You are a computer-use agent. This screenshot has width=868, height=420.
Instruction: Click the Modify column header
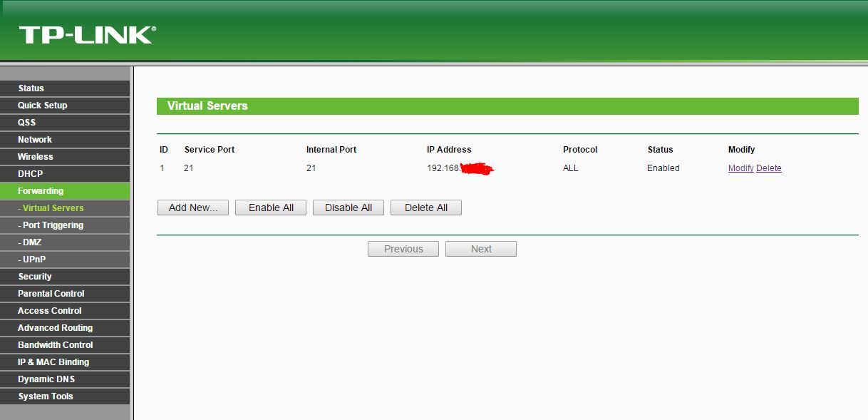coord(742,150)
